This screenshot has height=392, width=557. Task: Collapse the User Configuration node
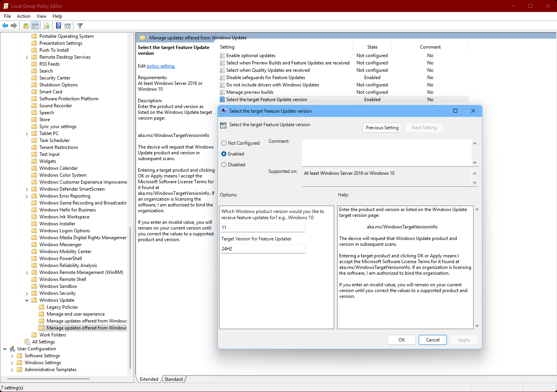(x=5, y=349)
